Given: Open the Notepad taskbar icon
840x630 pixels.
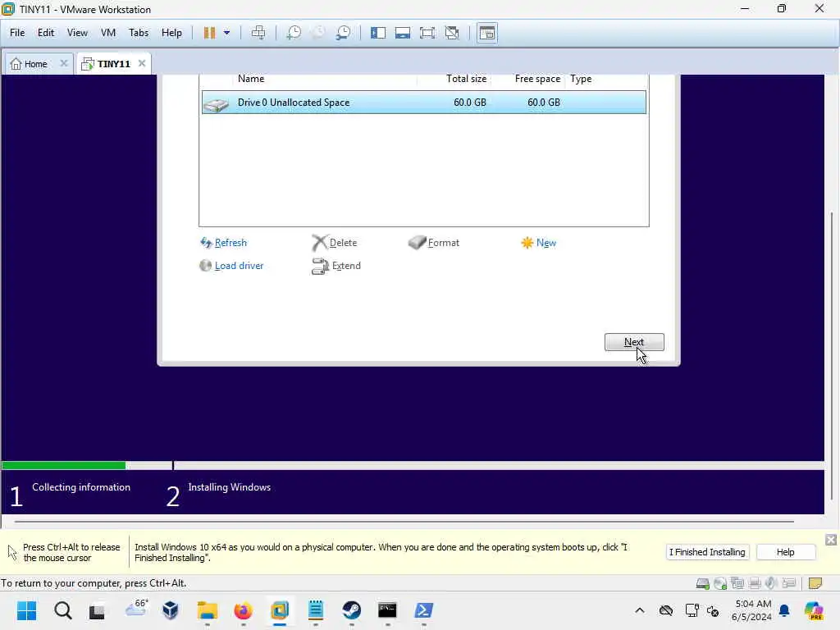Looking at the screenshot, I should 316,610.
